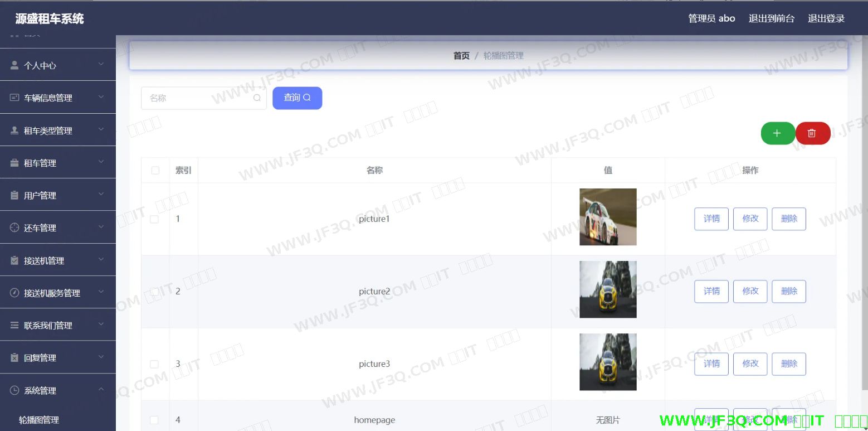The height and width of the screenshot is (431, 868).
Task: Click the clipboard icon beside 用户管理
Action: coord(14,195)
